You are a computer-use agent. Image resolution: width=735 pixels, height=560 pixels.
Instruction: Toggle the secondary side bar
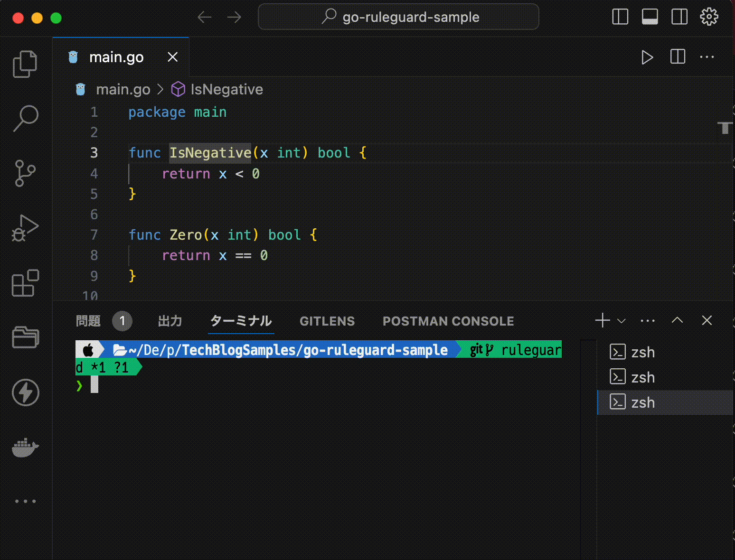click(679, 17)
